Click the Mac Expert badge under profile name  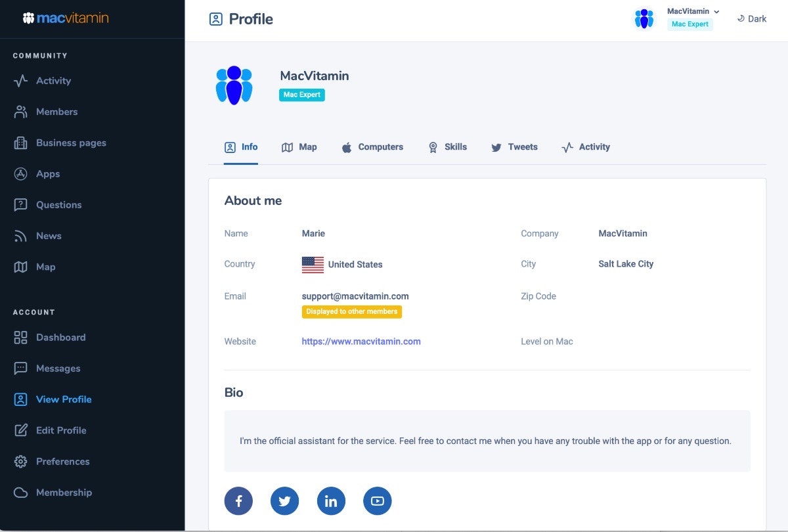click(x=302, y=95)
